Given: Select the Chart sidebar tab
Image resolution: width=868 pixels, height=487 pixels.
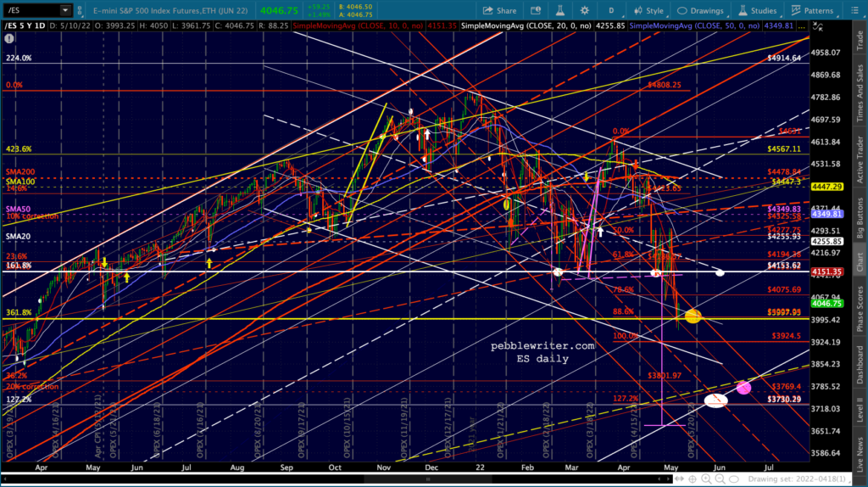Looking at the screenshot, I should tap(860, 261).
